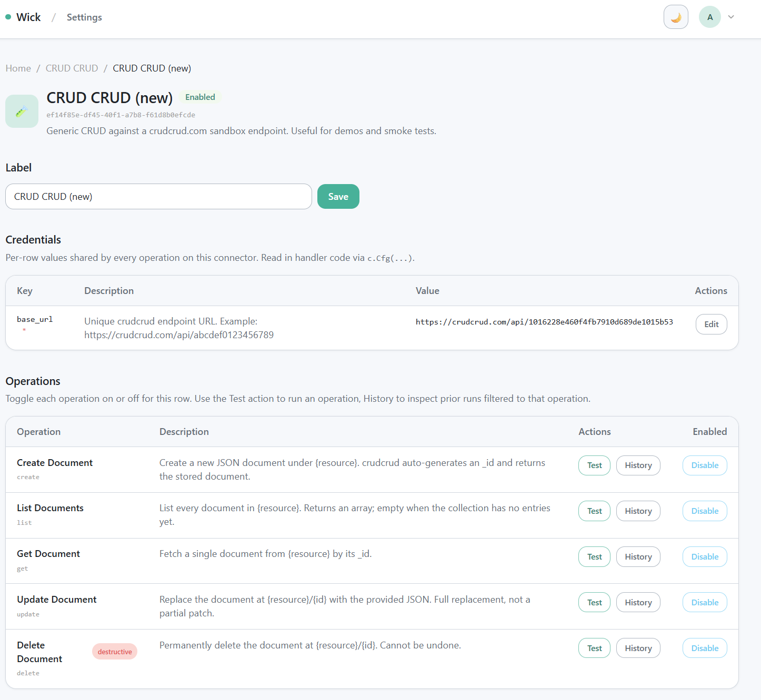Click the Operations section heading

(x=33, y=381)
